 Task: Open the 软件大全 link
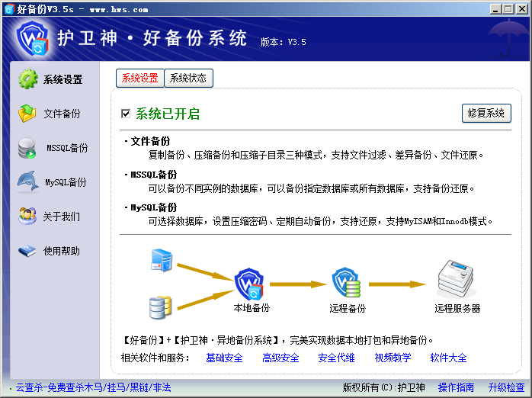448,358
